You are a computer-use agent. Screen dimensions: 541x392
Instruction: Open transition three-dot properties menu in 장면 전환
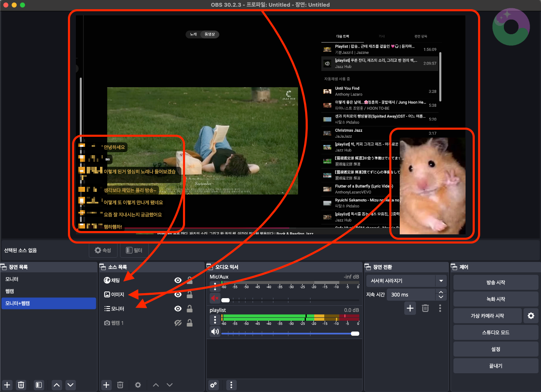440,308
